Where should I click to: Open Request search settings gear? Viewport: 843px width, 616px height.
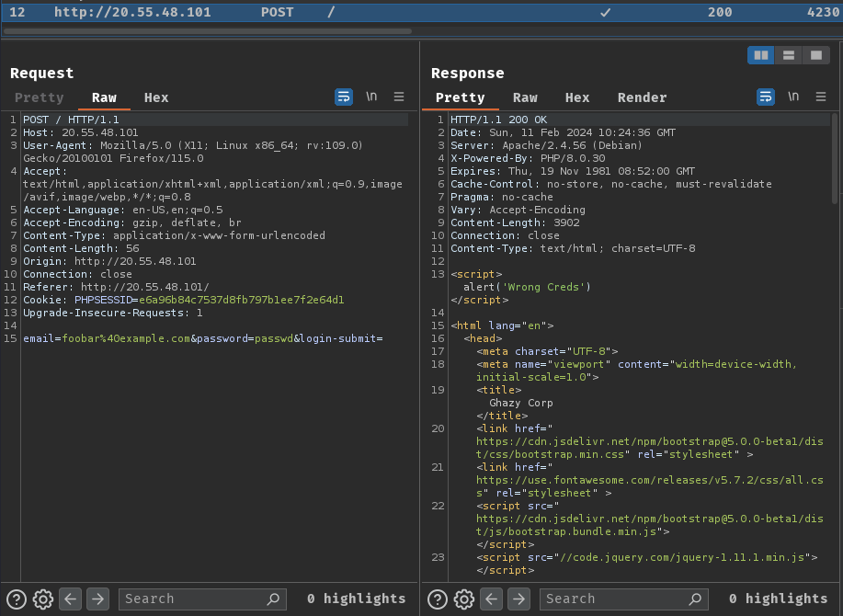[43, 599]
